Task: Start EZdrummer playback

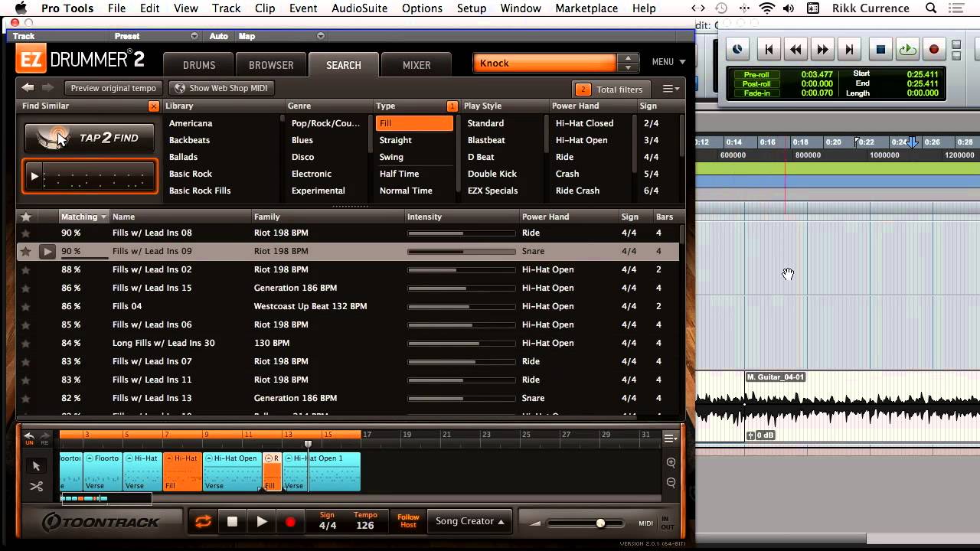Action: tap(262, 522)
